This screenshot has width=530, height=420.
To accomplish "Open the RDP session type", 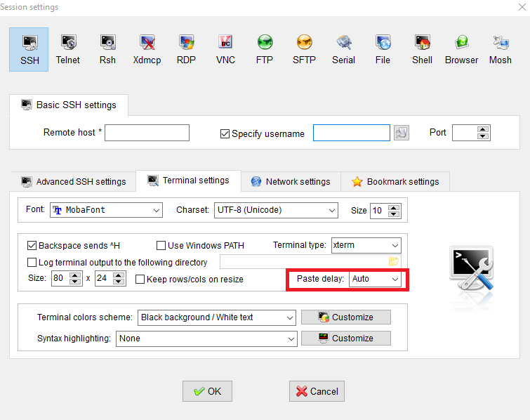I will tap(186, 49).
